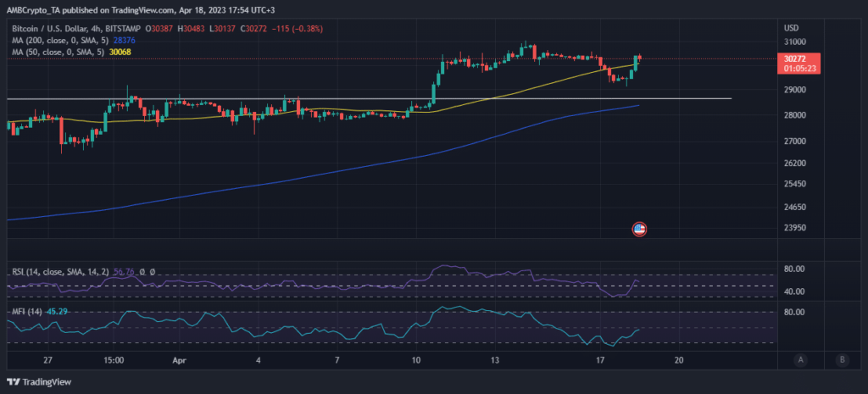Click the TradingView logo

pyautogui.click(x=14, y=381)
